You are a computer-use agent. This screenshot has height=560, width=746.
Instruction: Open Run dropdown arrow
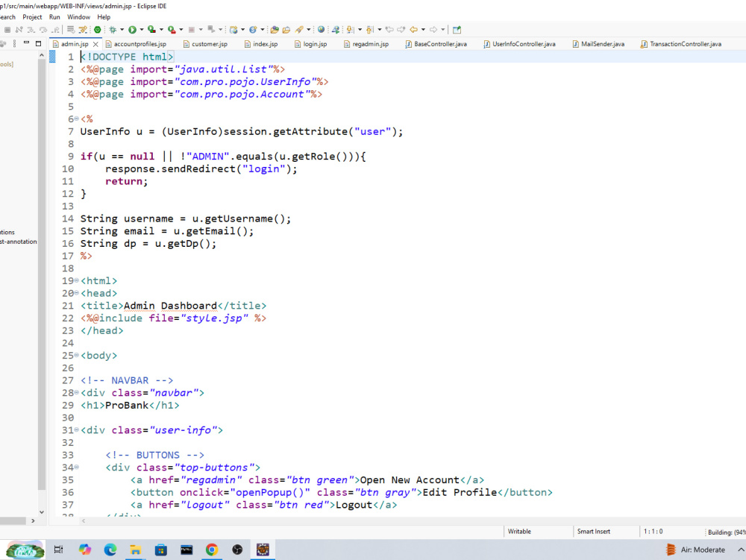[x=141, y=30]
